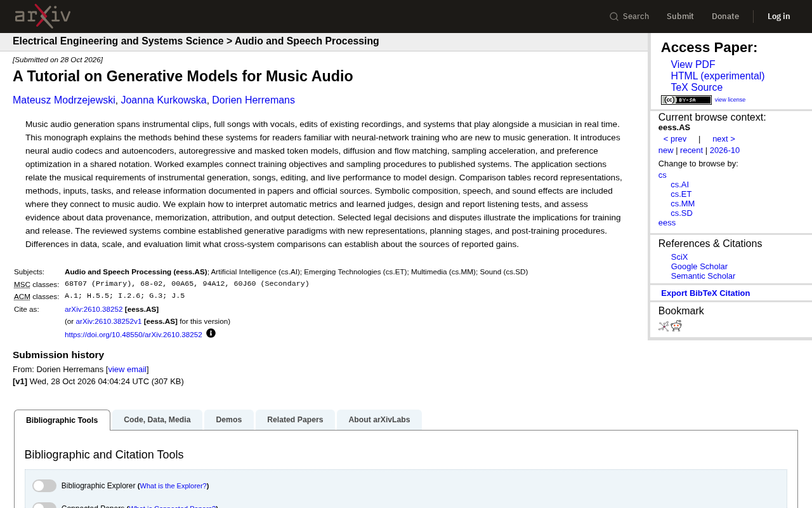Image resolution: width=812 pixels, height=508 pixels.
Task: Click Donate in the header
Action: tap(725, 17)
